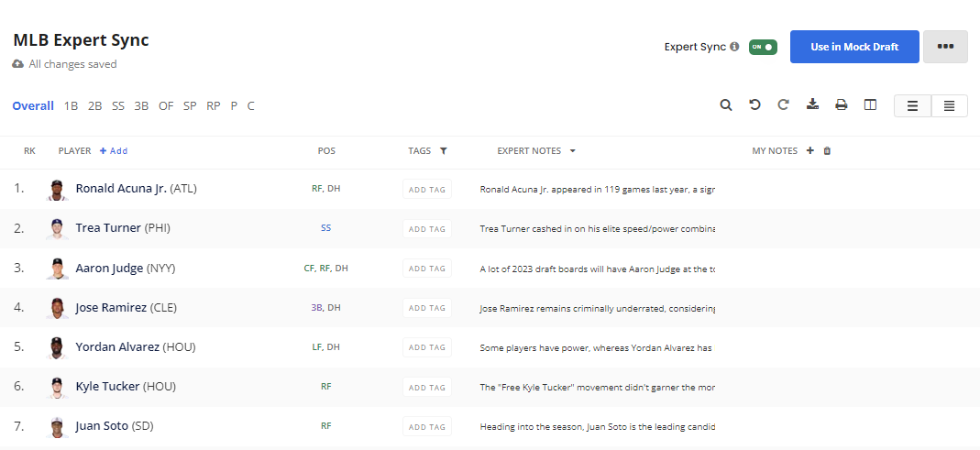Viewport: 980px width, 450px height.
Task: Click the + Add player link
Action: click(113, 150)
